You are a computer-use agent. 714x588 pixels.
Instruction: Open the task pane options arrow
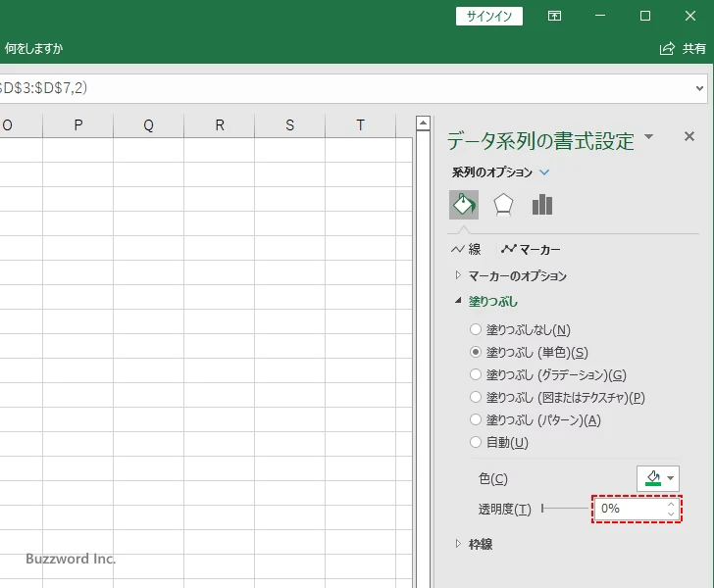click(x=649, y=136)
